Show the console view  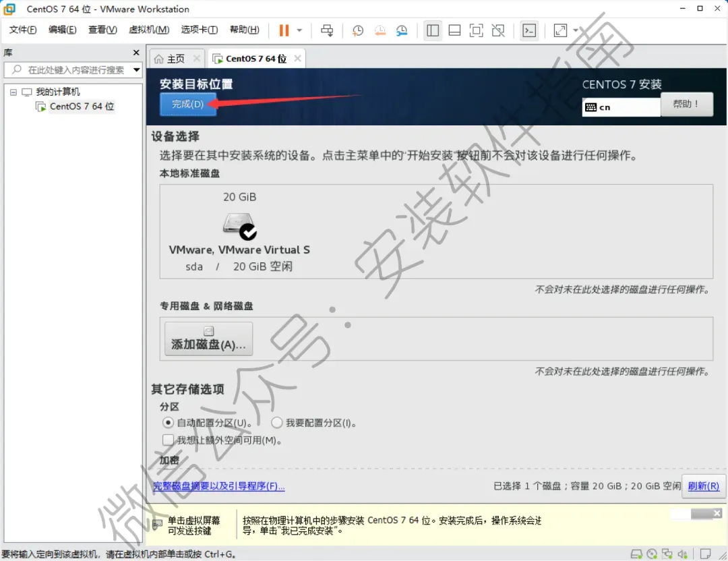529,30
